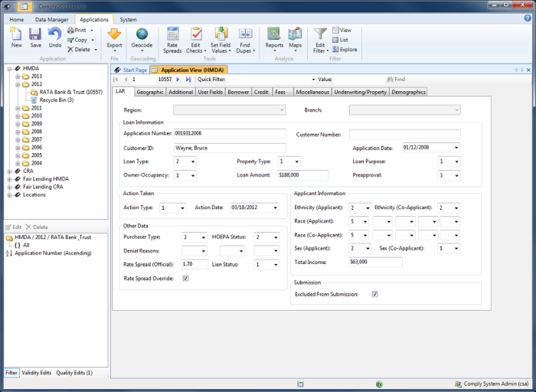Image resolution: width=536 pixels, height=392 pixels.
Task: Open the Export file icon
Action: [114, 39]
